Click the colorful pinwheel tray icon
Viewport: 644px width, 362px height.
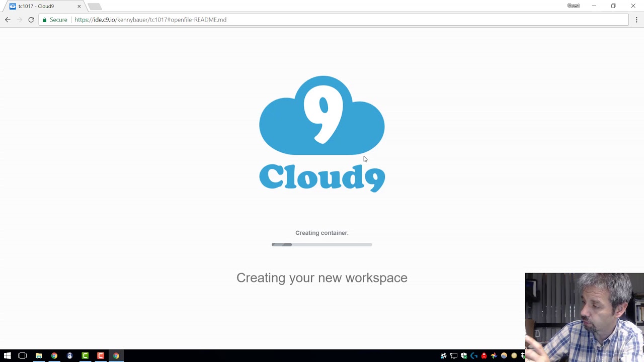point(494,356)
